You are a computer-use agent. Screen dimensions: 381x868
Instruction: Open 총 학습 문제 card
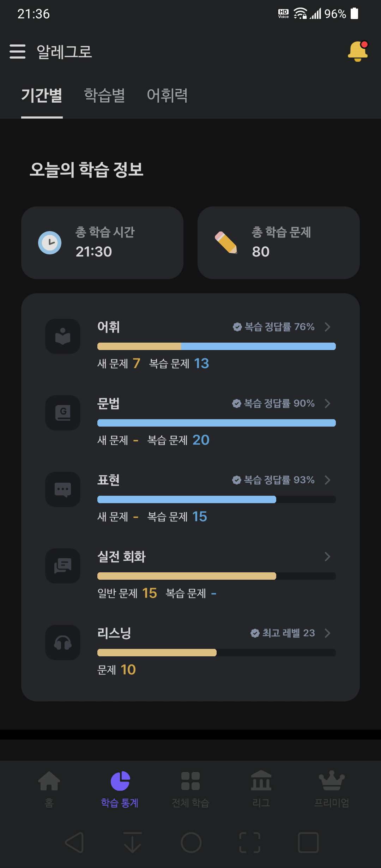pyautogui.click(x=279, y=243)
